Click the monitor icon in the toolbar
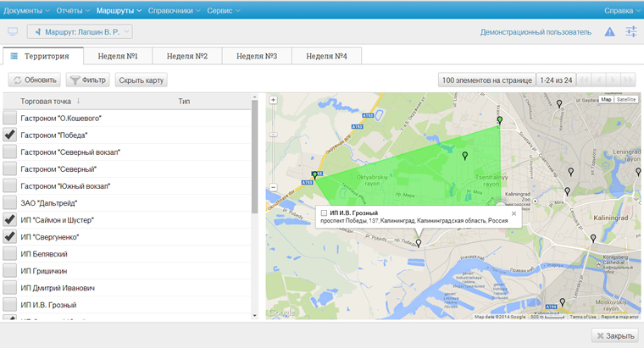Viewport: 644px width, 348px height. point(13,31)
